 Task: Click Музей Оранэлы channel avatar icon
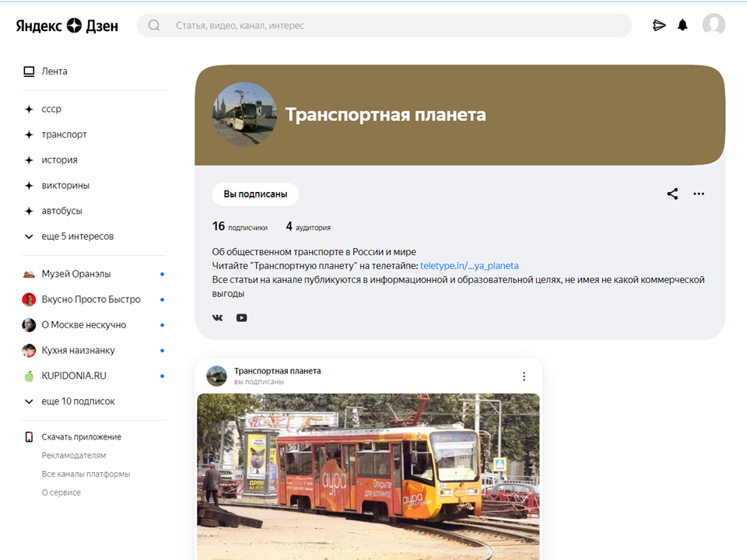pyautogui.click(x=29, y=274)
